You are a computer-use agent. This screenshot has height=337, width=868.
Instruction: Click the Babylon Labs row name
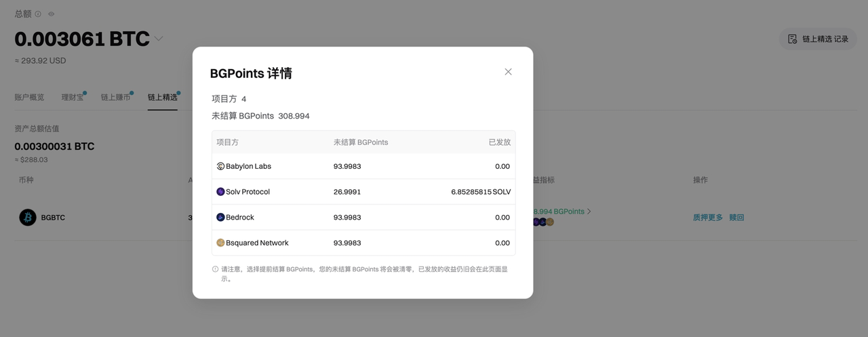248,166
